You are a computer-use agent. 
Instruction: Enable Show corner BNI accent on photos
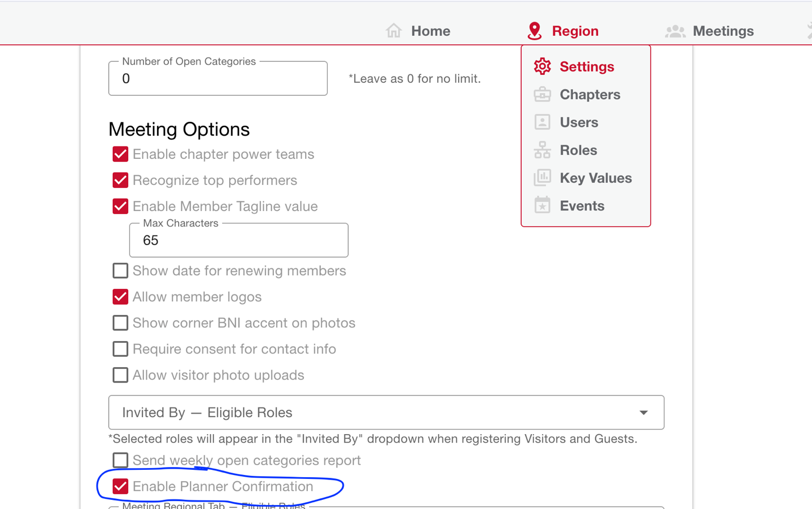click(x=120, y=323)
